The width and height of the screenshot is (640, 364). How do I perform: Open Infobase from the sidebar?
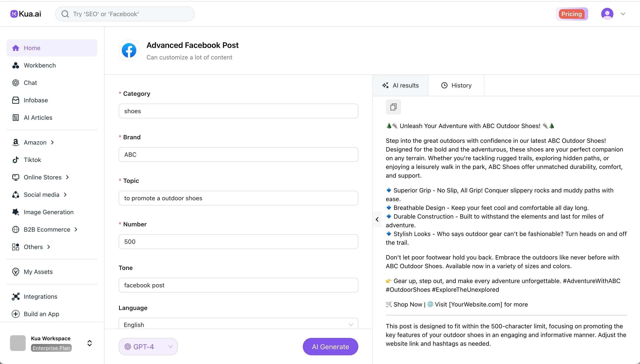click(36, 100)
